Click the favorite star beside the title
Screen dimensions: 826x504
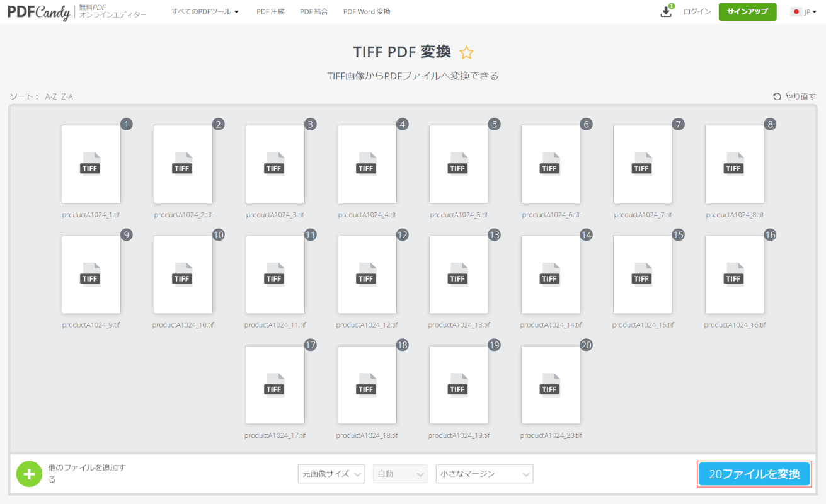(x=466, y=52)
